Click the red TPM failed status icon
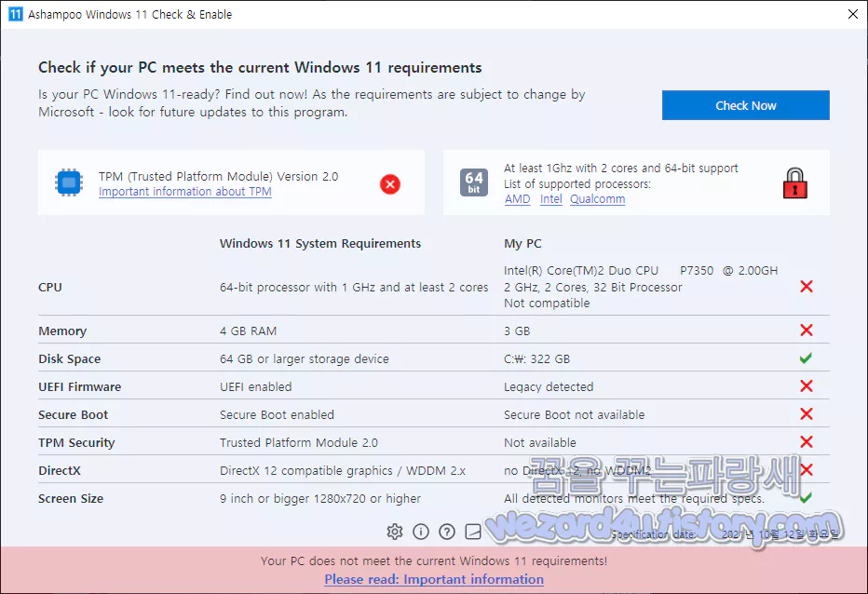Viewport: 868px width, 594px height. coord(389,184)
